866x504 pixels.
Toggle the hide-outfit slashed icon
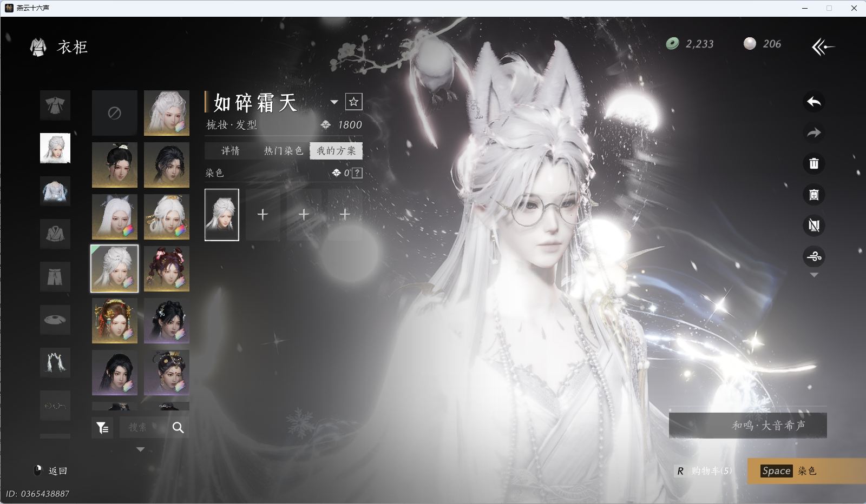(x=813, y=226)
